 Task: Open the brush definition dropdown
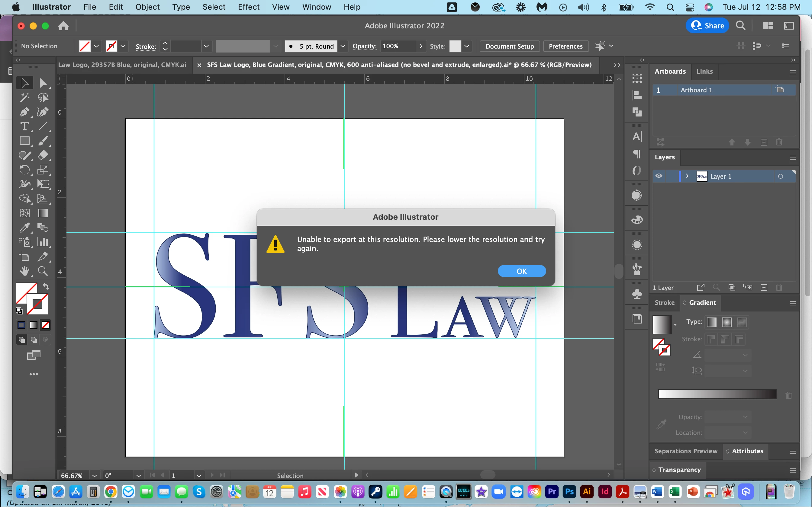(343, 46)
